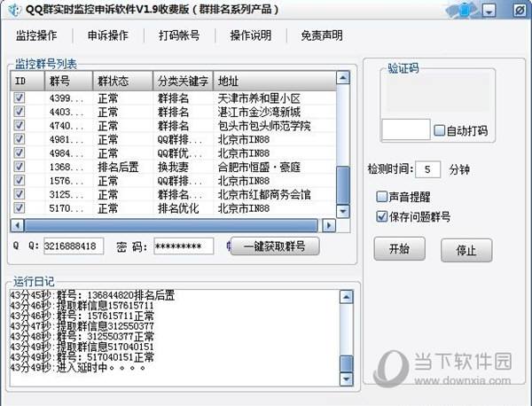The height and width of the screenshot is (406, 532).
Task: Select address 北京市红都商务会馆
Action: [x=264, y=195]
